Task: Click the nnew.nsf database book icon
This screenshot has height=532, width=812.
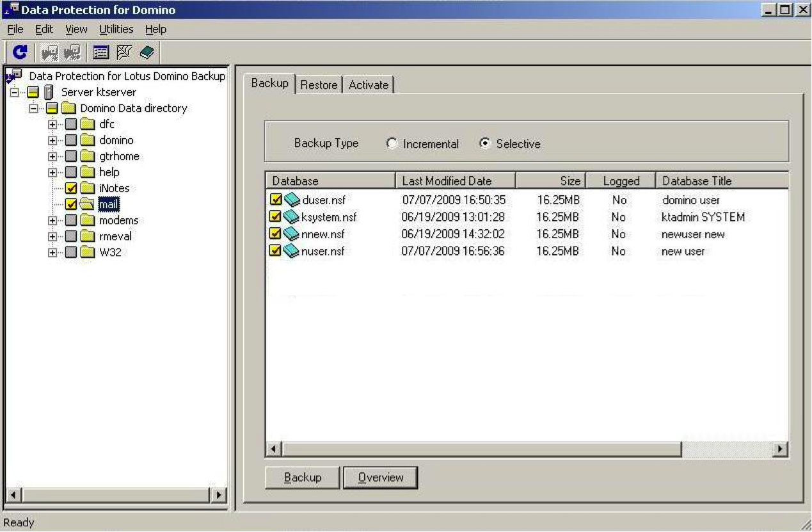Action: 292,234
